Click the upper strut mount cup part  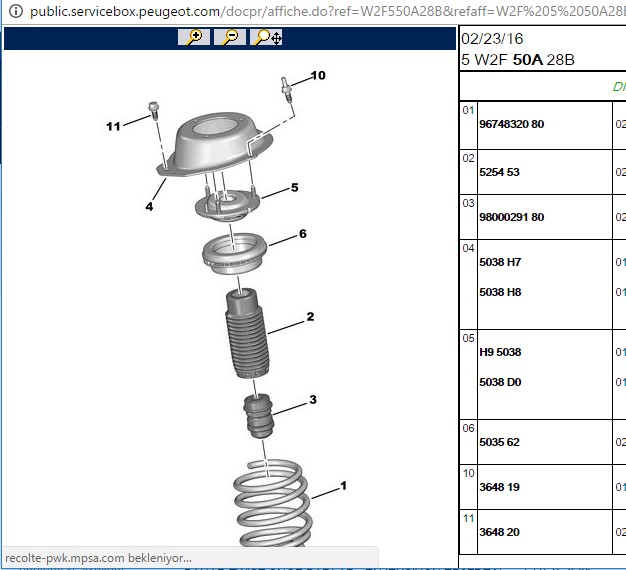[215, 144]
